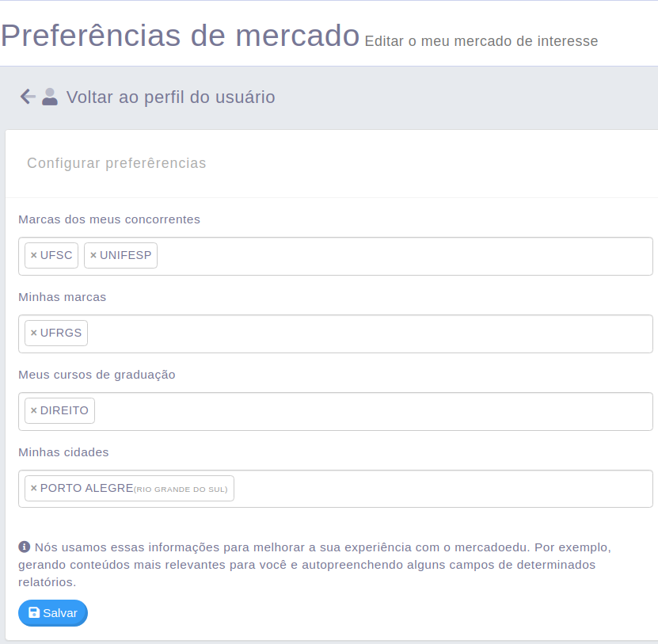Click the floppy disk icon in Salvar
This screenshot has width=658, height=644.
(x=34, y=612)
